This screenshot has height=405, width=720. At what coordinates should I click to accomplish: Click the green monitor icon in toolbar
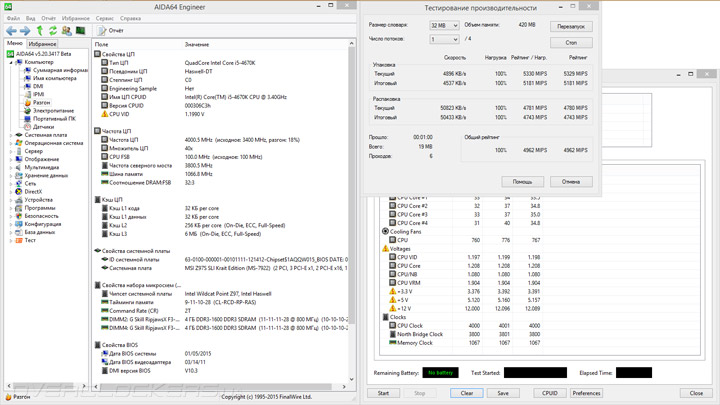coord(80,31)
